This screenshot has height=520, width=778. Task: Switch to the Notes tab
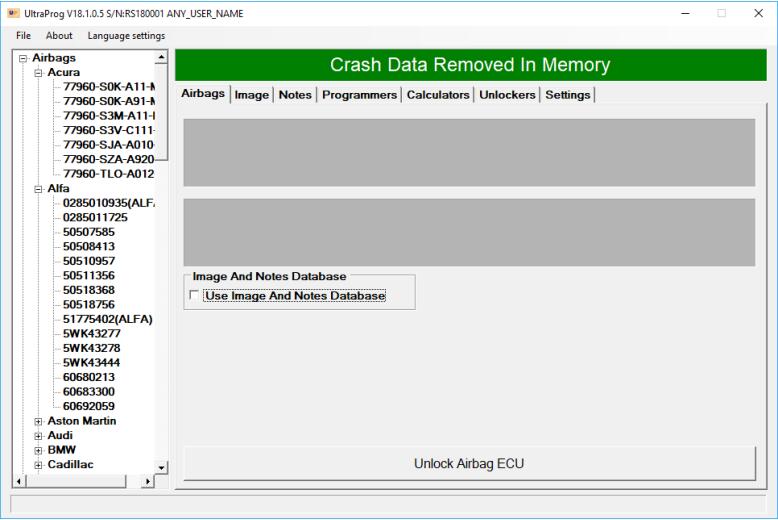[x=295, y=95]
